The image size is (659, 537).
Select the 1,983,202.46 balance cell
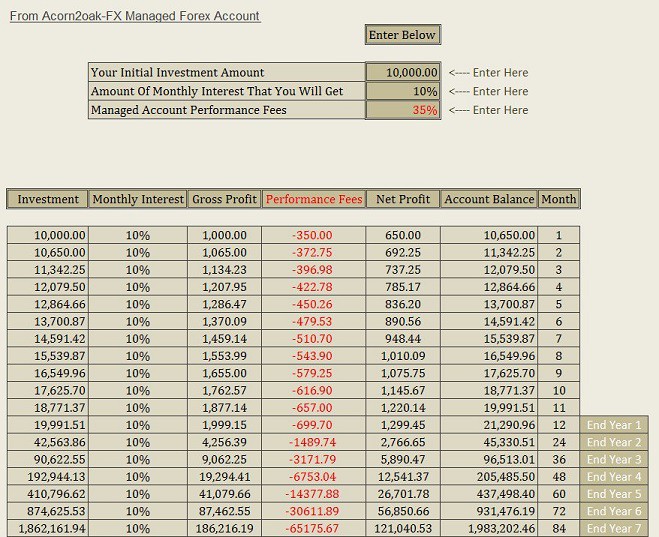click(489, 528)
